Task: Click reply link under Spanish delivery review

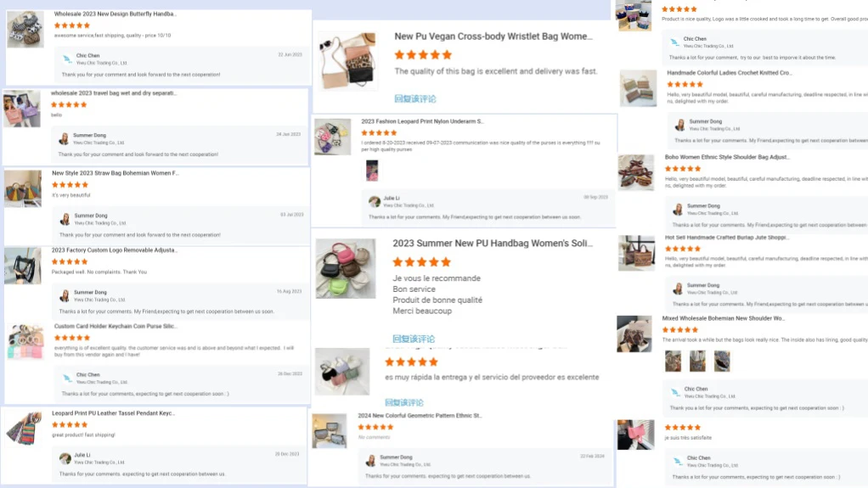Action: (404, 402)
